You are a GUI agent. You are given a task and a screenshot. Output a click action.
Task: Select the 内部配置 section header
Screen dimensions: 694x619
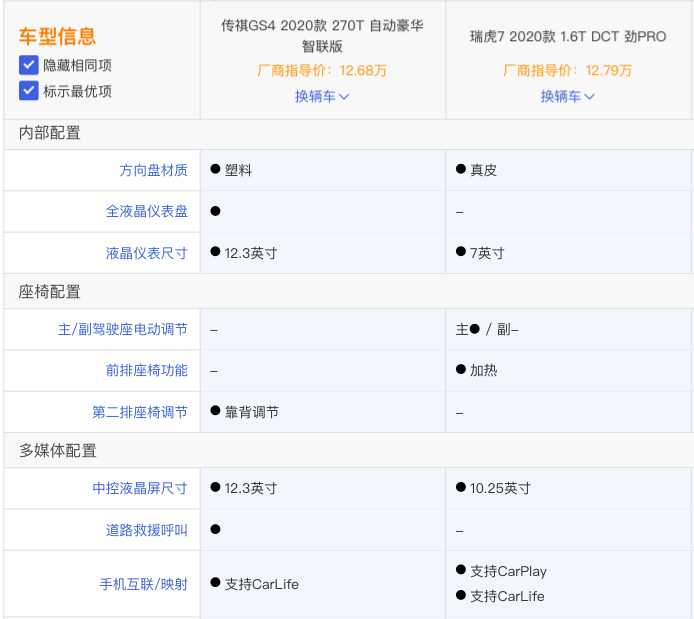[50, 133]
